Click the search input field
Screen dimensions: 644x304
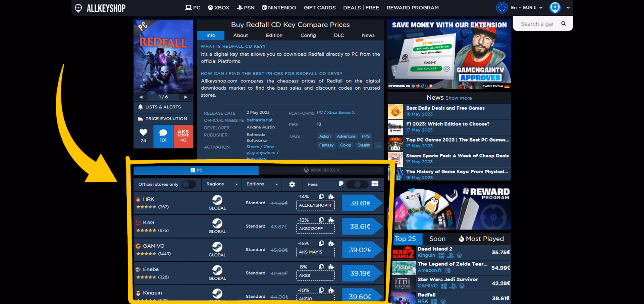tap(538, 24)
